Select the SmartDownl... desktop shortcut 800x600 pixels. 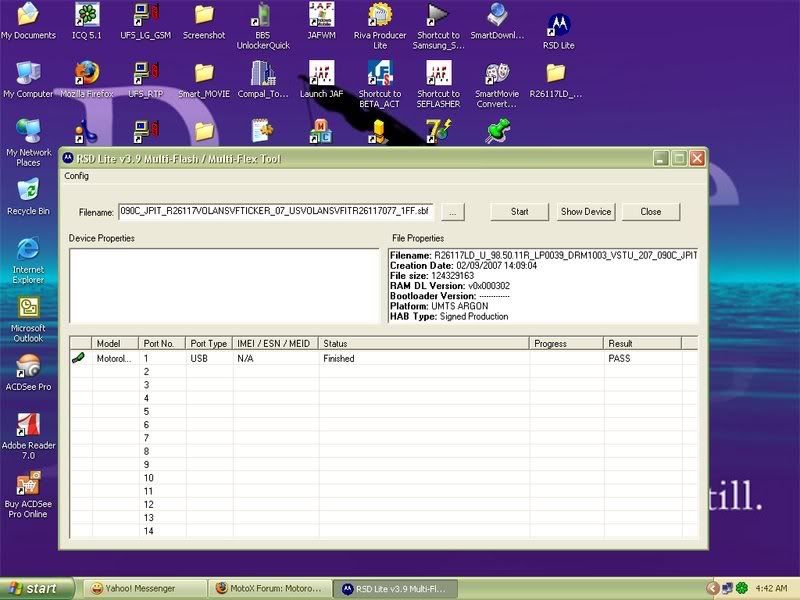click(x=497, y=20)
